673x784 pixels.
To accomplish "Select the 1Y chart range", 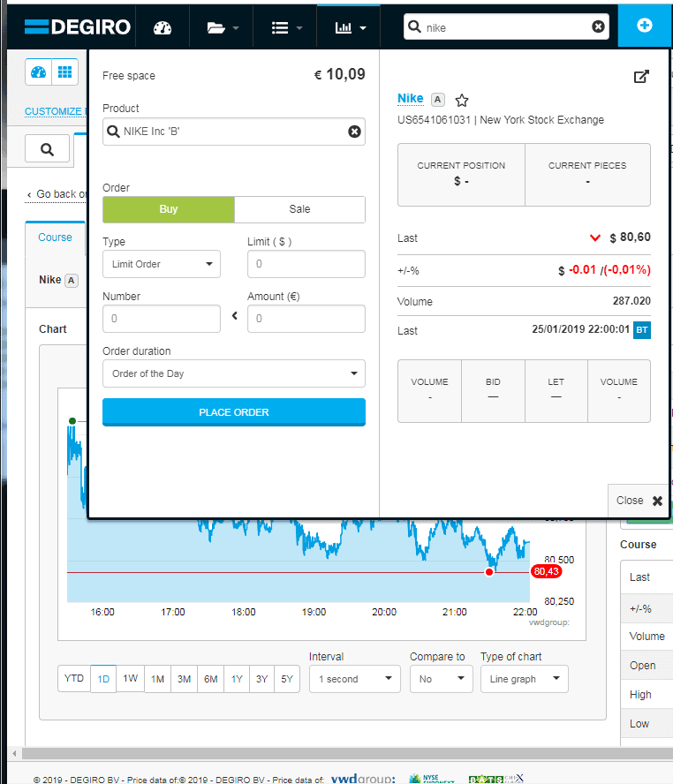I will point(237,679).
